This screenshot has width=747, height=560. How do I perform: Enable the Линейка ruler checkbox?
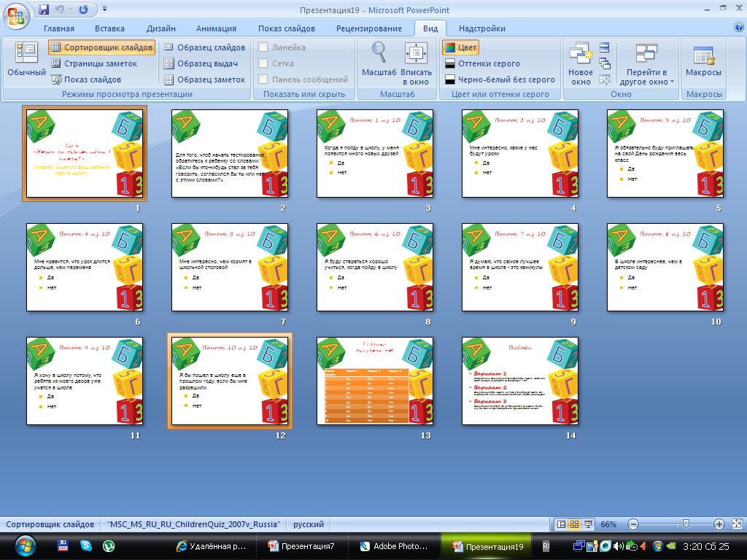point(263,47)
